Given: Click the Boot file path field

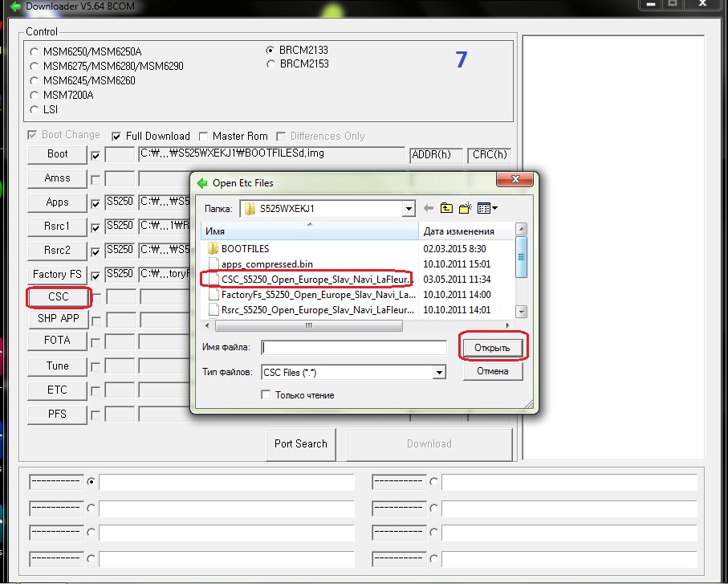Looking at the screenshot, I should pos(271,154).
